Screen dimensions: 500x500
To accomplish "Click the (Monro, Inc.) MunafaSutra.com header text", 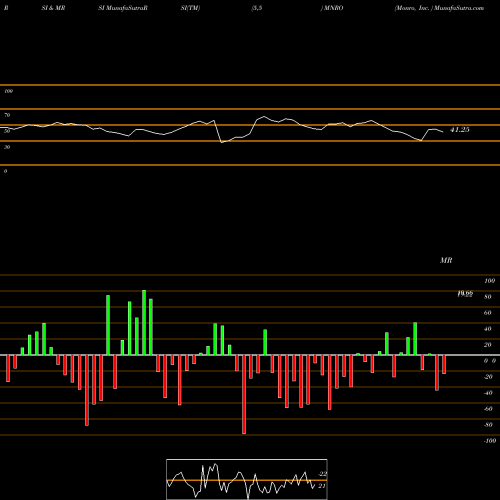I will (439, 8).
